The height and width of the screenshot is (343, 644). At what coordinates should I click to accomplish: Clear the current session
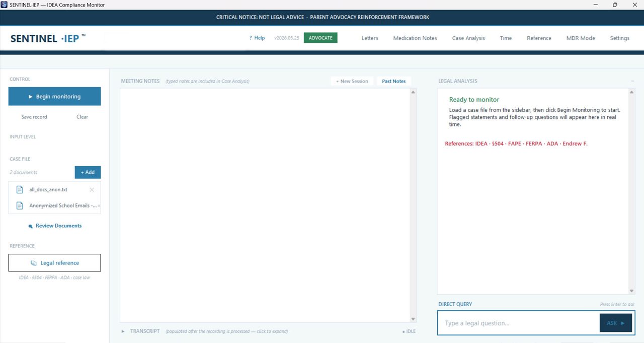(x=82, y=117)
